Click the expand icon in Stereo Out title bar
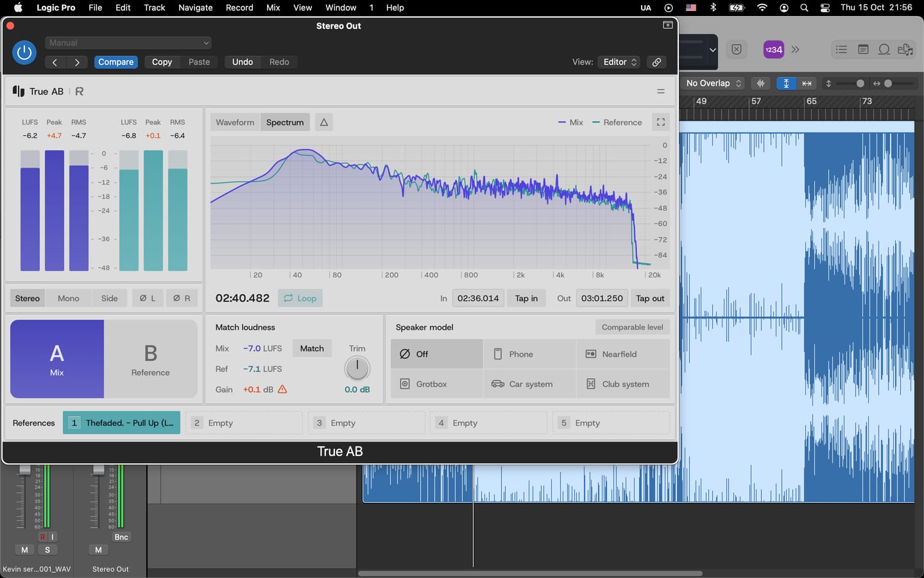The width and height of the screenshot is (924, 578). (x=667, y=25)
